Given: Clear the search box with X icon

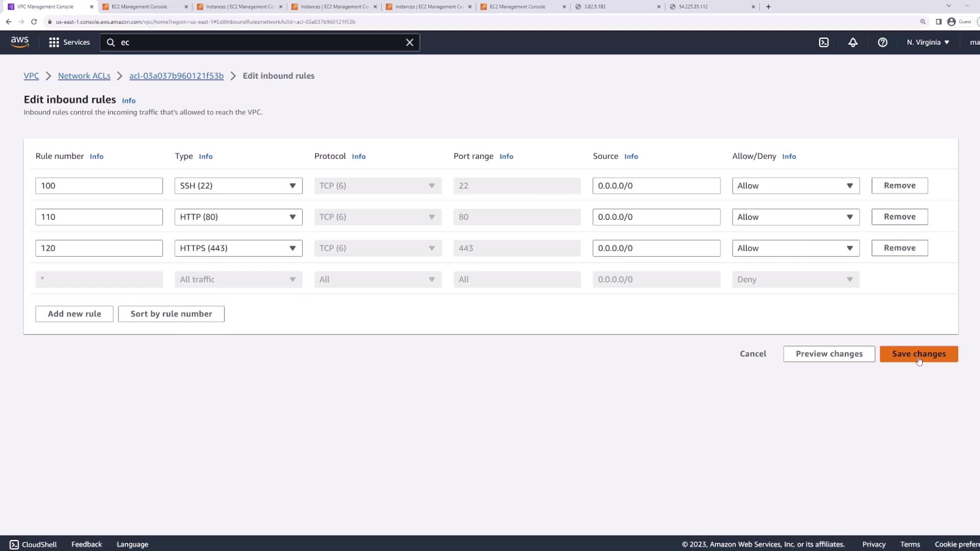Looking at the screenshot, I should coord(409,42).
